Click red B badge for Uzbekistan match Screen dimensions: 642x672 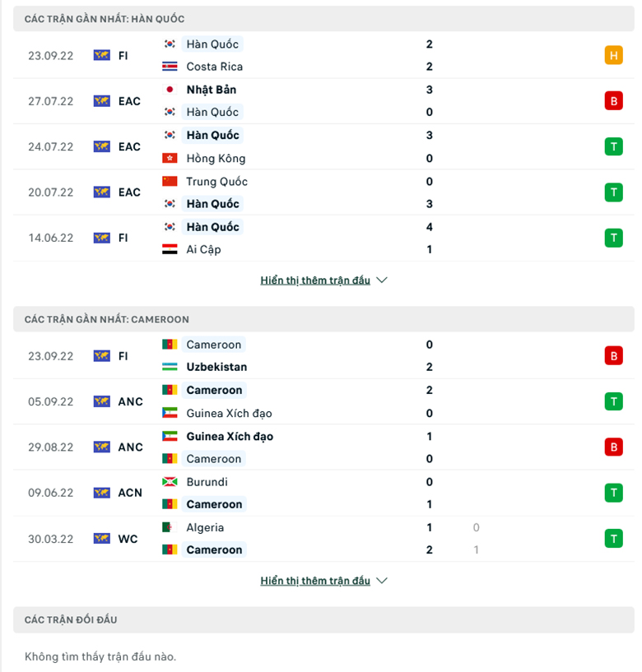(x=613, y=355)
